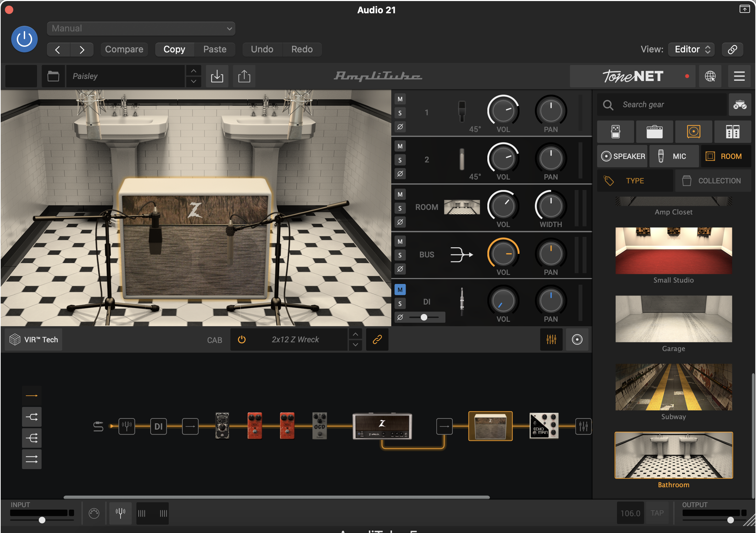Open the ToneNET globe icon
The width and height of the screenshot is (756, 533).
(x=710, y=76)
